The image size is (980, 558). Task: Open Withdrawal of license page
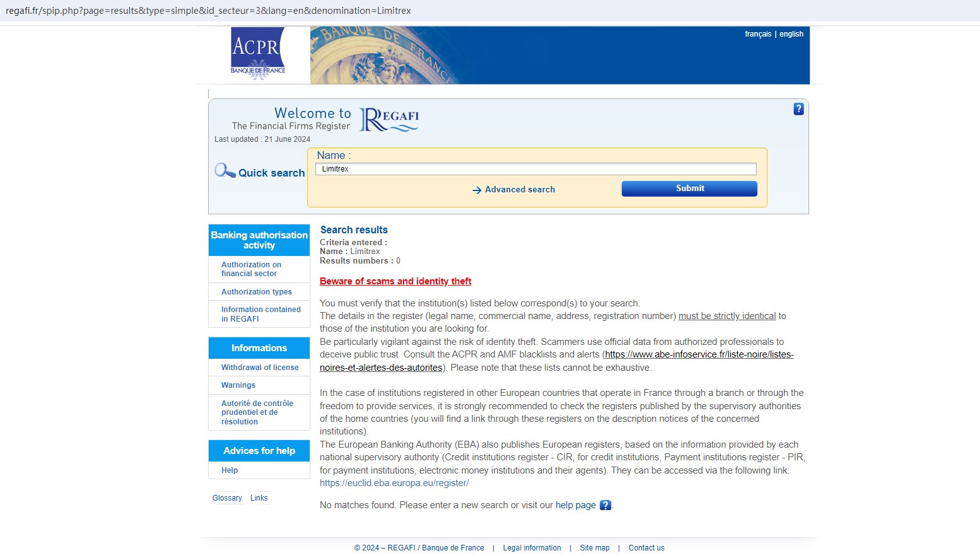click(260, 368)
